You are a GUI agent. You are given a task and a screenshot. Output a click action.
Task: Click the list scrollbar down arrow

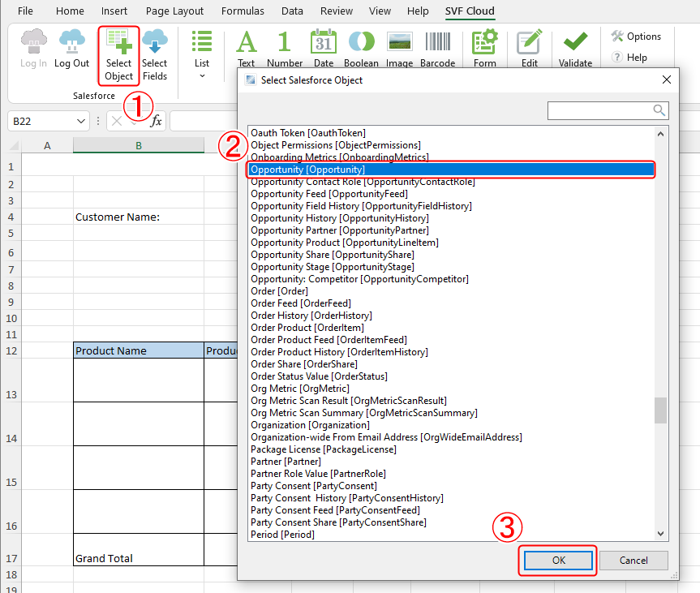pos(661,534)
